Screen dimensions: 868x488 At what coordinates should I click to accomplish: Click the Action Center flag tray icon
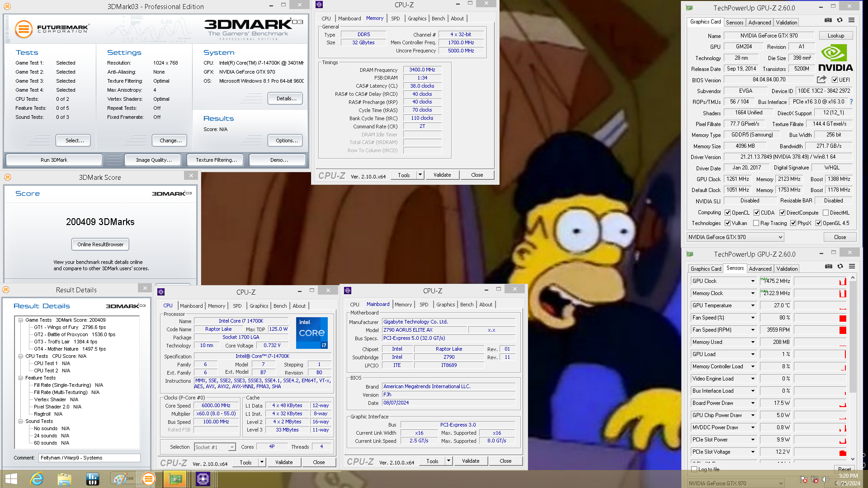[804, 479]
